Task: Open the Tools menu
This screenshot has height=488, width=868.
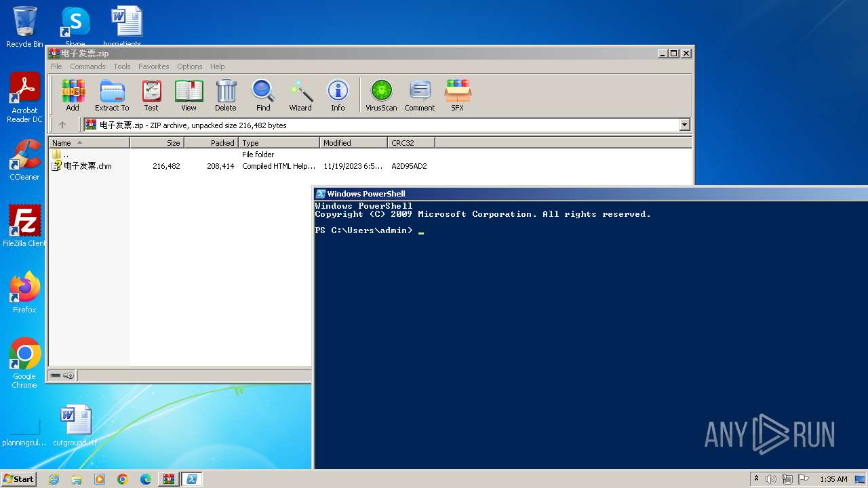Action: [122, 66]
